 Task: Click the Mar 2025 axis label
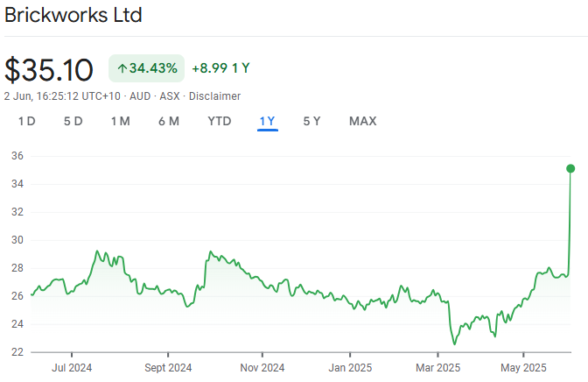click(437, 367)
